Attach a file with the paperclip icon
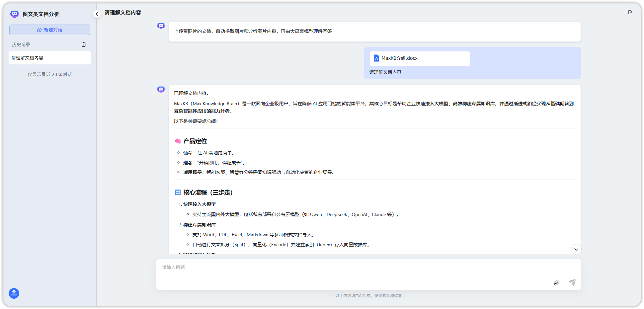644x309 pixels. pos(557,282)
